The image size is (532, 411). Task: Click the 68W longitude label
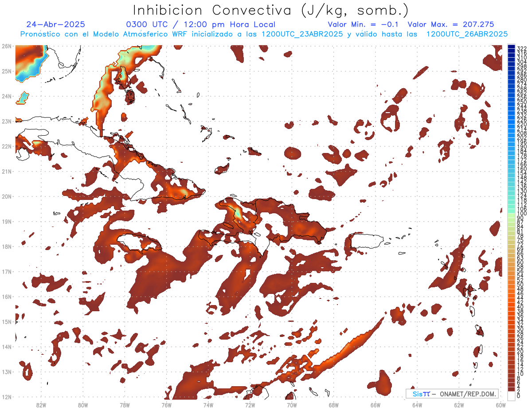point(334,405)
